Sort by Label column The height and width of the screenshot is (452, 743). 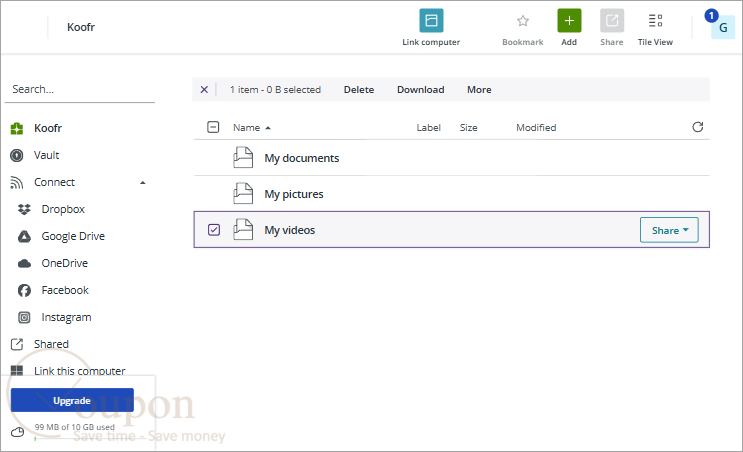tap(428, 127)
